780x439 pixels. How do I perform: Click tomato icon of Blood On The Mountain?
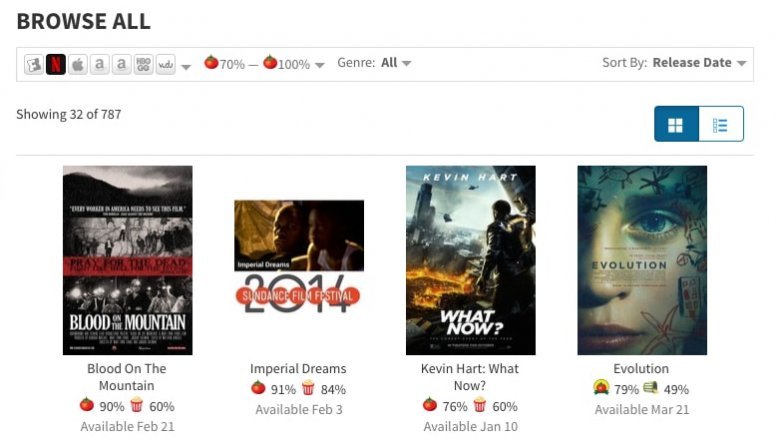coord(87,405)
